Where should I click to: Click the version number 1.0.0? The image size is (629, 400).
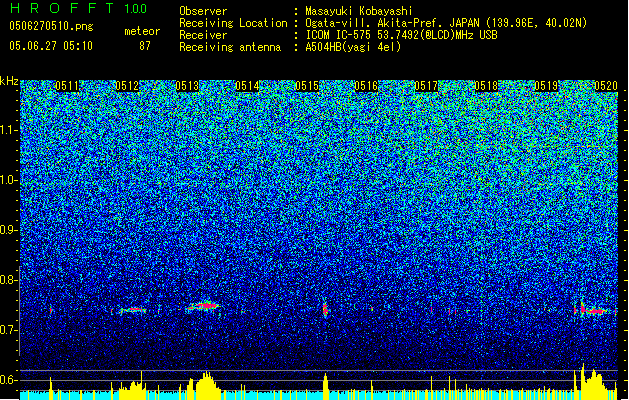coord(135,8)
